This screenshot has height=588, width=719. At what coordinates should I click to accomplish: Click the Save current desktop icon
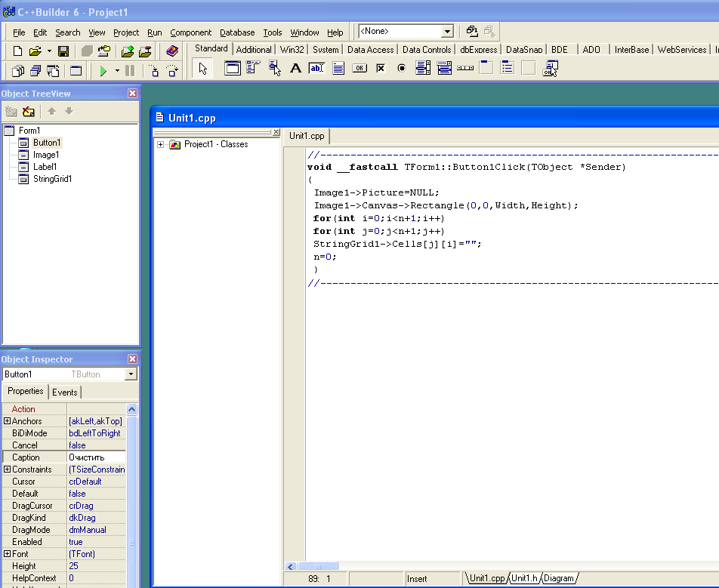point(472,31)
